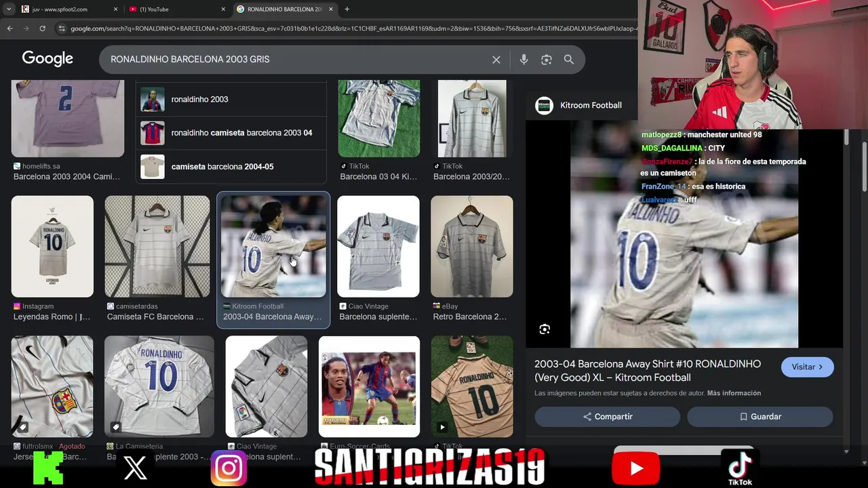Open camisetardas Camiseta FC Barcelona thumbnail
This screenshot has width=868, height=488.
click(157, 247)
